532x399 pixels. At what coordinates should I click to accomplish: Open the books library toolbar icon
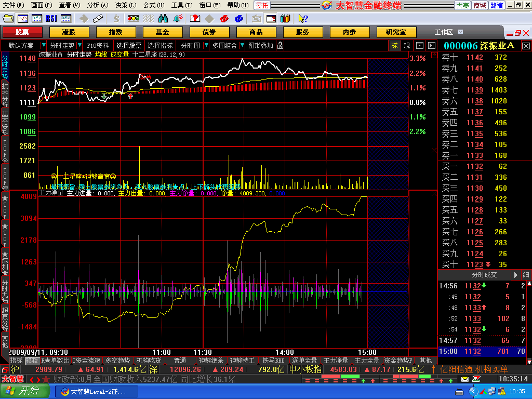click(285, 18)
